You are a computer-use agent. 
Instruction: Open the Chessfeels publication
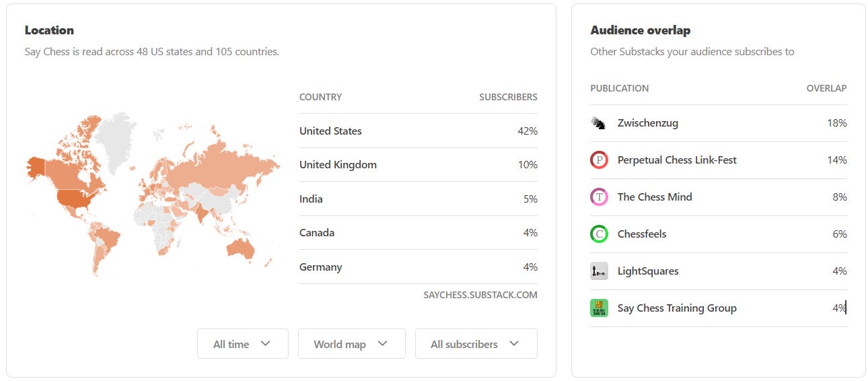[x=642, y=234]
